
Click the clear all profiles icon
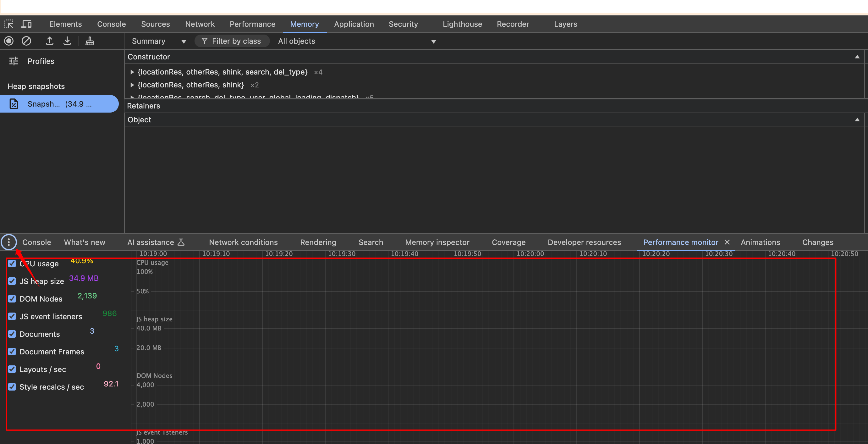pos(26,41)
